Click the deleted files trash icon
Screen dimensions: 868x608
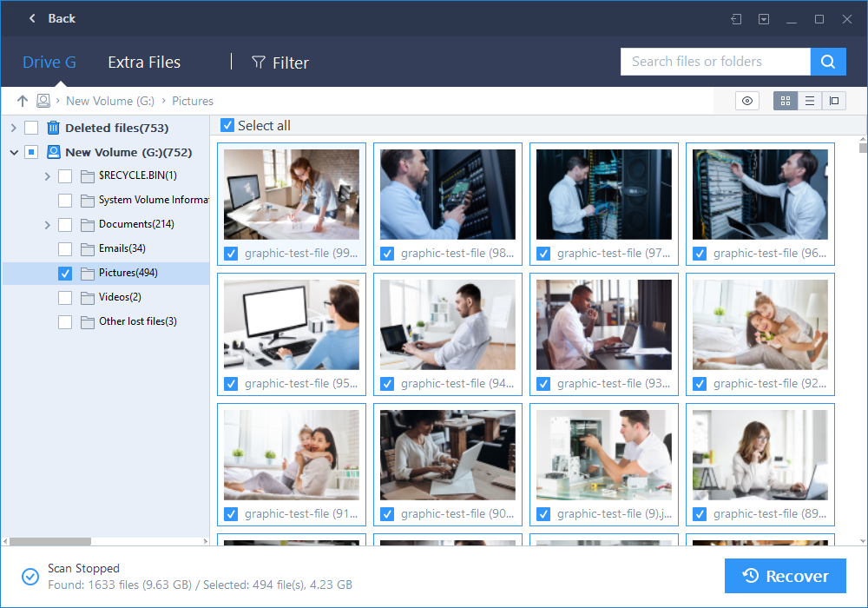pyautogui.click(x=52, y=128)
